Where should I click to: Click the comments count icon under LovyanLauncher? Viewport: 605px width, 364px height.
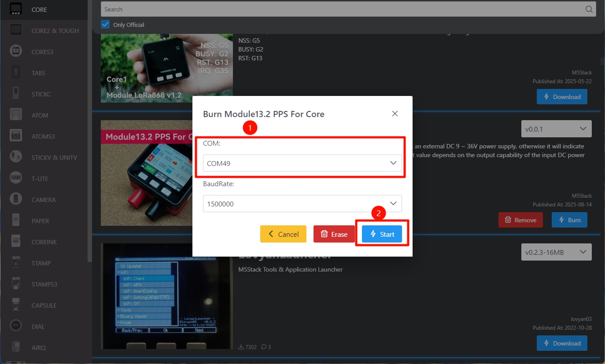263,347
